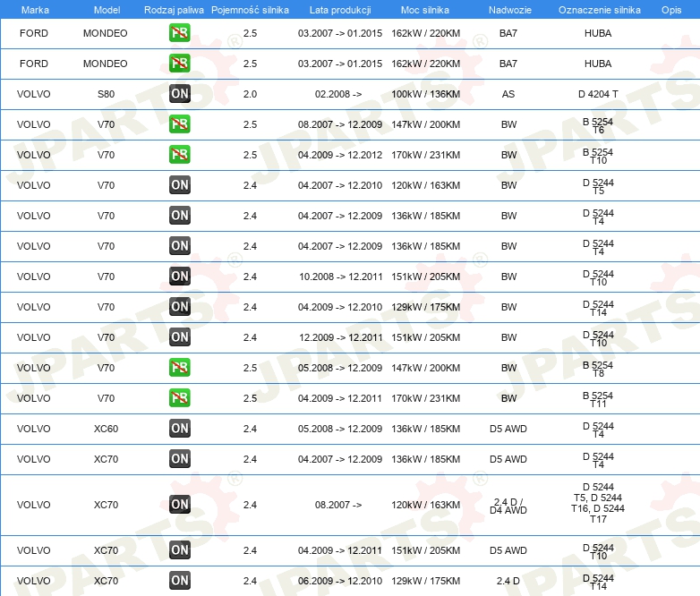Click the 2.4 D body cell in the last XC70 row
This screenshot has height=596, width=700.
[508, 581]
